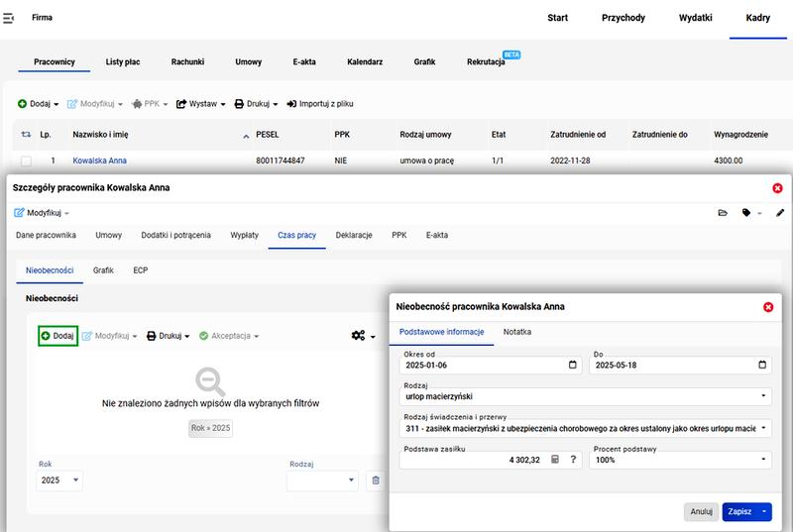Click the calendar icon in Okres od field

(x=573, y=365)
